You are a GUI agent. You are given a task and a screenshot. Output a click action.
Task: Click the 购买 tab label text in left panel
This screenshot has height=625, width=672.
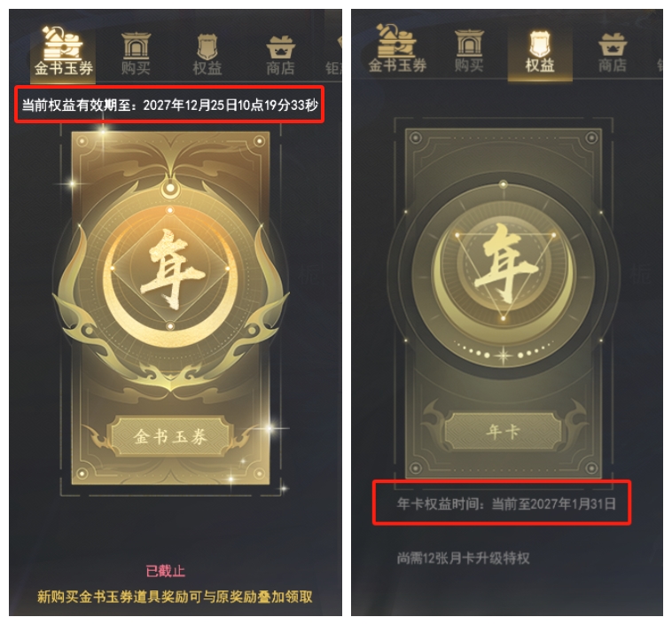coord(136,68)
